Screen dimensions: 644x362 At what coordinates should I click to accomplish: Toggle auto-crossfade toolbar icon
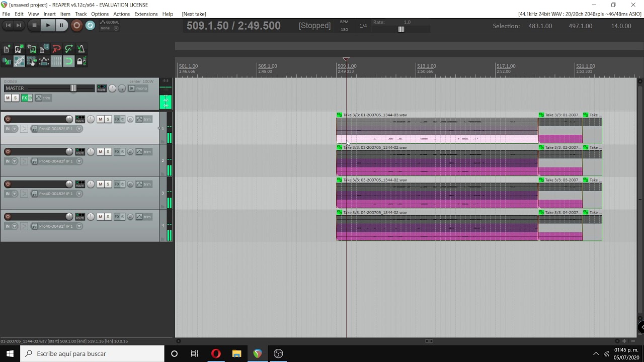pyautogui.click(x=7, y=61)
